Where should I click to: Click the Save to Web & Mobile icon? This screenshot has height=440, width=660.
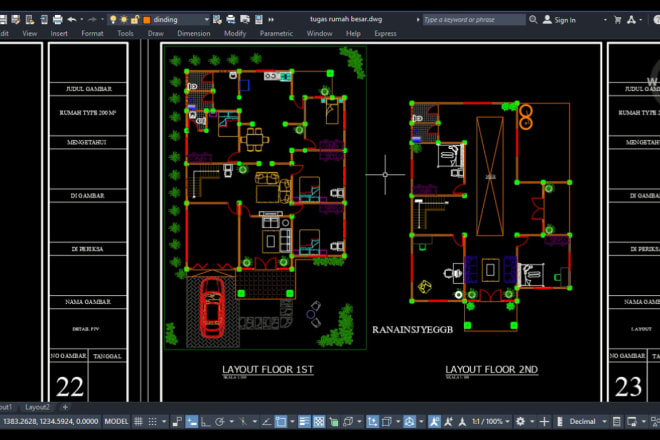click(44, 19)
